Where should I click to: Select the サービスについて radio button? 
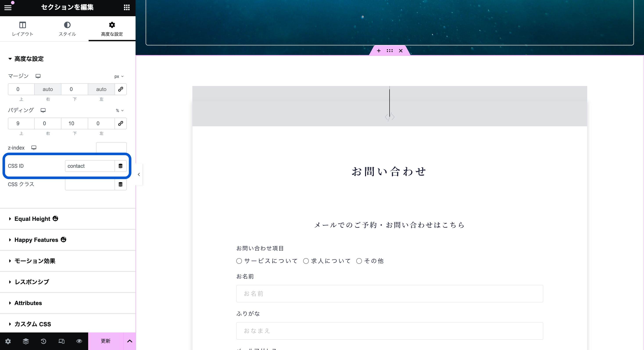(x=239, y=261)
